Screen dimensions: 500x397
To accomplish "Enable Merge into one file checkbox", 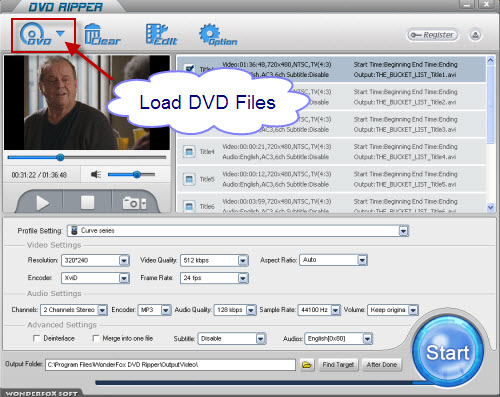I will pos(96,338).
